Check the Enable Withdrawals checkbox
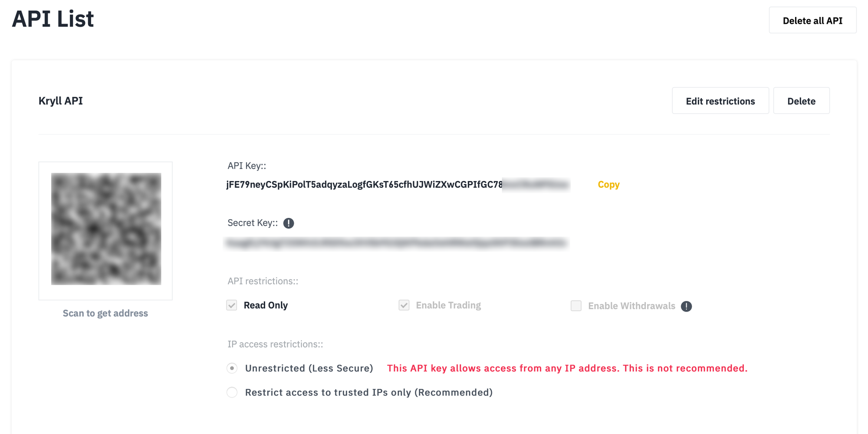Viewport: 868px width, 434px height. [576, 306]
